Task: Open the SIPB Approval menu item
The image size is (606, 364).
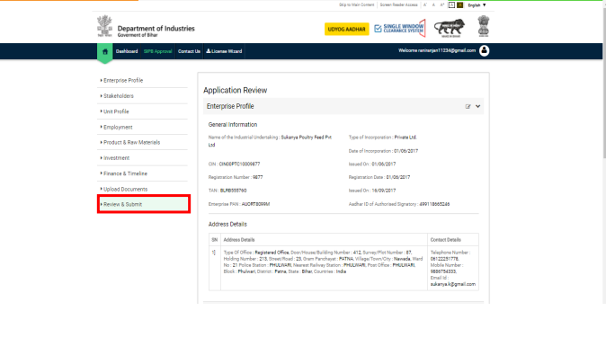Action: coord(157,51)
